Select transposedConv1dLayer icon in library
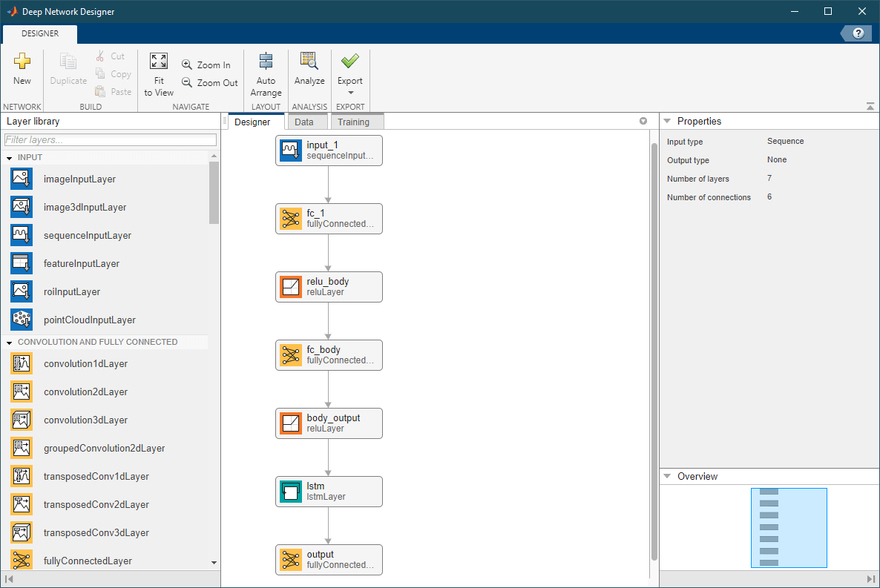Viewport: 880px width, 588px height. (x=22, y=476)
